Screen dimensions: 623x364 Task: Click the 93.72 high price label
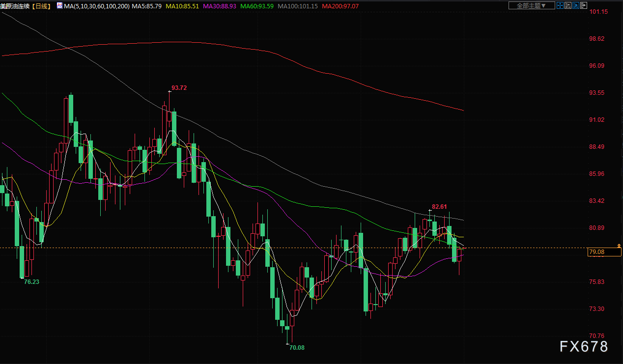[179, 88]
